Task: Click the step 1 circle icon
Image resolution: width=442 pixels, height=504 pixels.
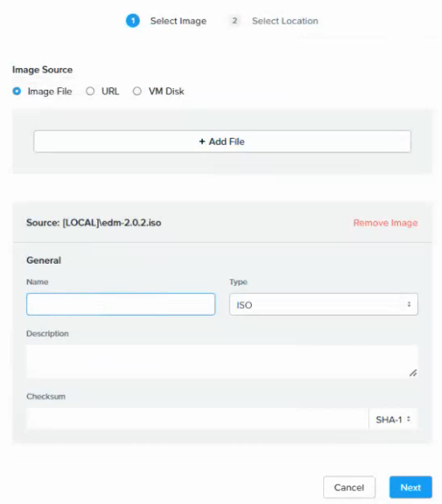Action: (x=132, y=21)
